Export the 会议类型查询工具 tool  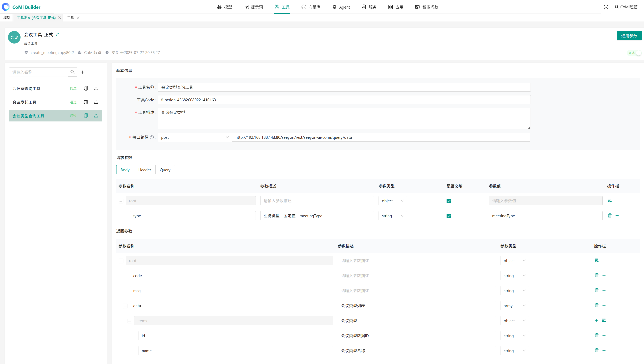[x=96, y=116]
